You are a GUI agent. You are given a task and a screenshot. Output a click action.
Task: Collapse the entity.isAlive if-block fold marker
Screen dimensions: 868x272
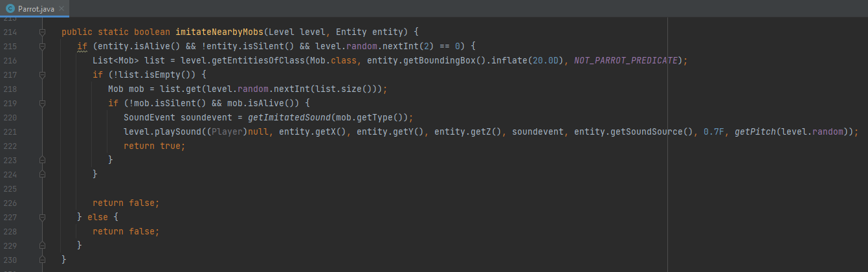click(42, 46)
